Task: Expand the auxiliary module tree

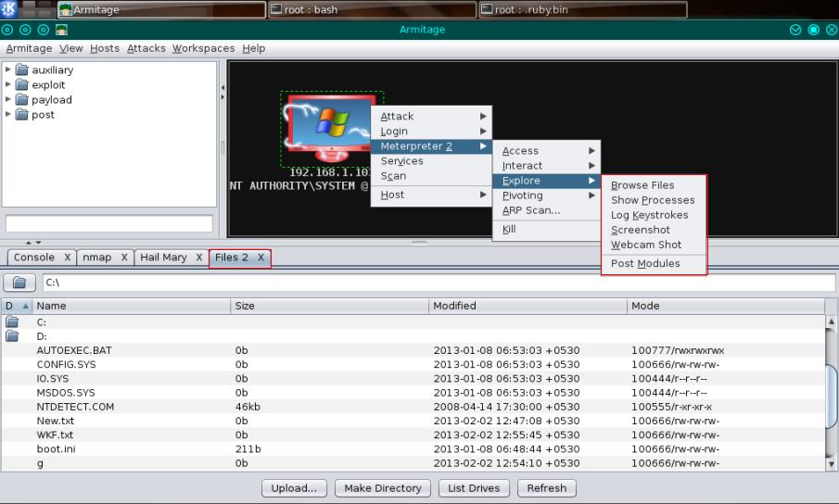Action: pyautogui.click(x=8, y=69)
